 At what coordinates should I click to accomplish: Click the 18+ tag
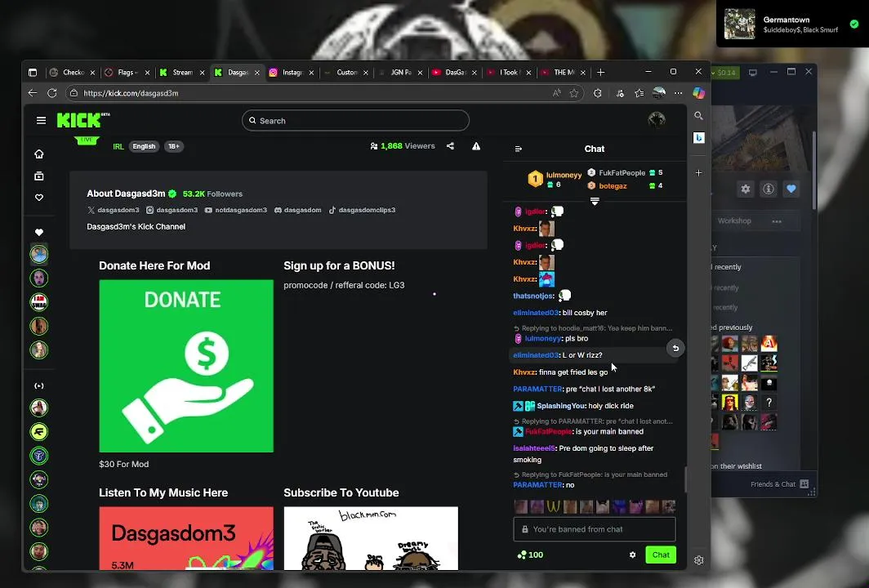pyautogui.click(x=173, y=146)
